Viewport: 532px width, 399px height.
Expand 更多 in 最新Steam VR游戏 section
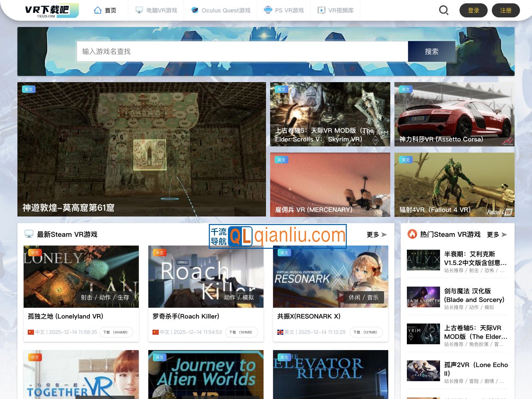point(376,235)
